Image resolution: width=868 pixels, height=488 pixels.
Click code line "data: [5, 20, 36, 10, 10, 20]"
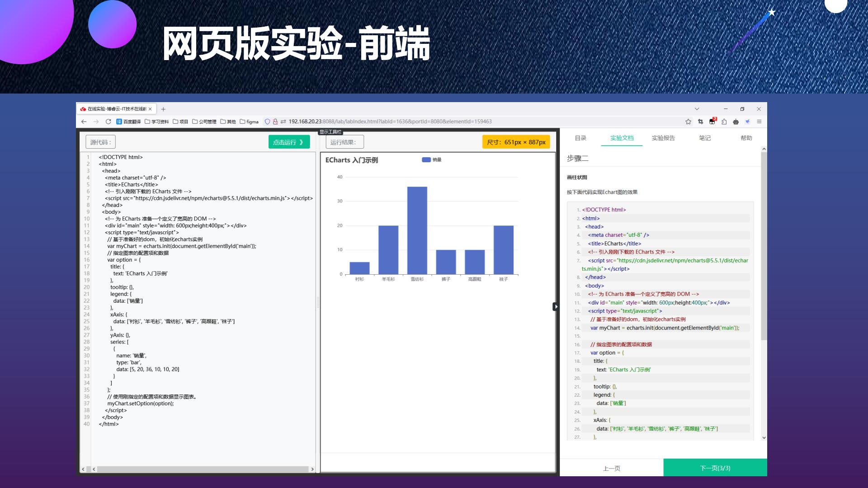point(148,369)
